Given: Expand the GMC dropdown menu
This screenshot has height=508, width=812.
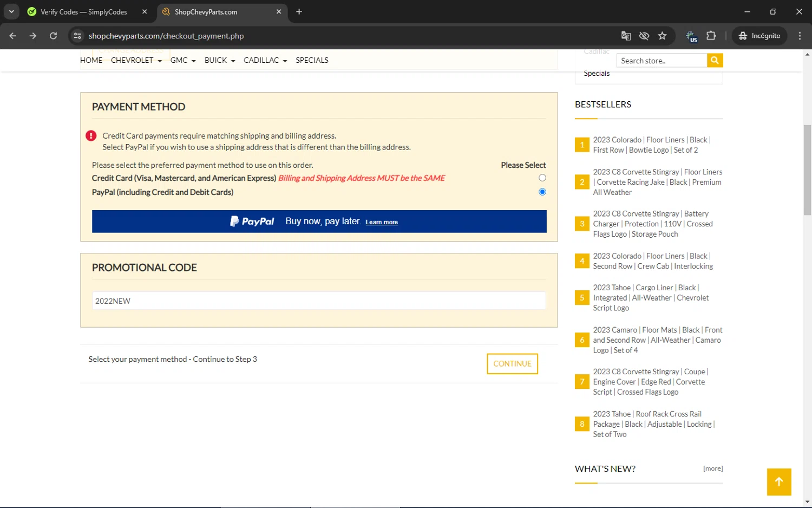Looking at the screenshot, I should click(x=183, y=60).
